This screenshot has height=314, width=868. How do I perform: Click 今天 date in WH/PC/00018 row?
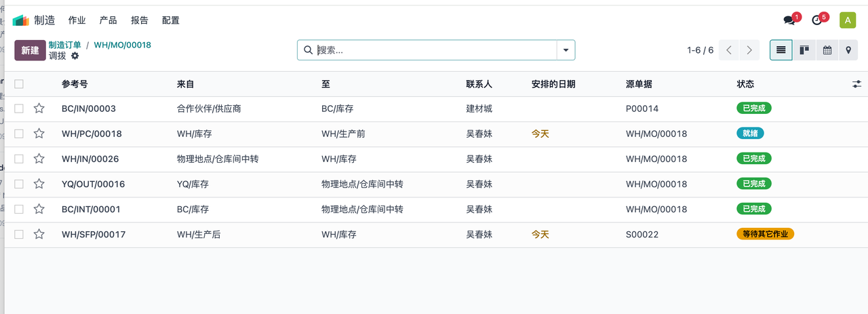click(x=540, y=134)
